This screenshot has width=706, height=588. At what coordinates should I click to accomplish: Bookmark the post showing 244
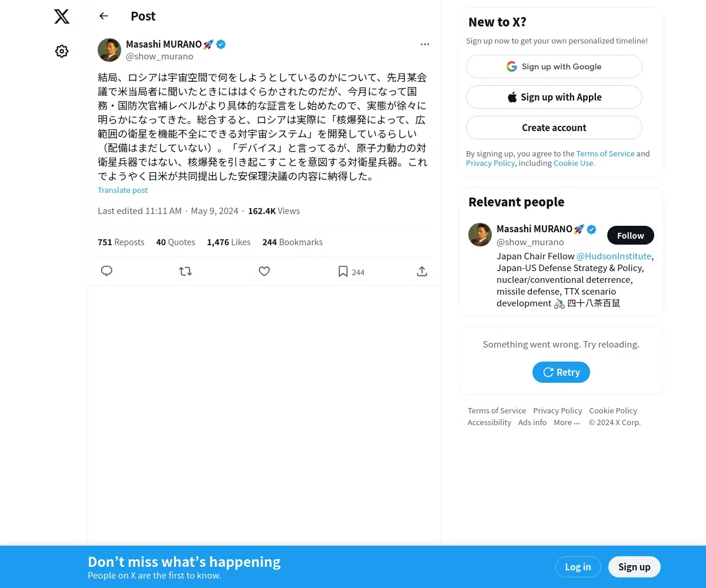(x=351, y=272)
